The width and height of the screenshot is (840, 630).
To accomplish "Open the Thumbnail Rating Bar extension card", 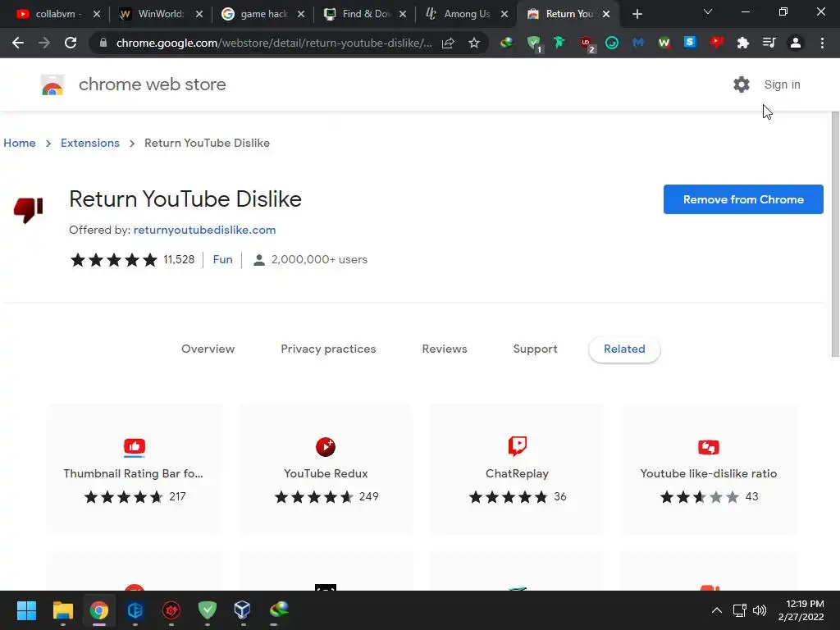I will [x=134, y=469].
